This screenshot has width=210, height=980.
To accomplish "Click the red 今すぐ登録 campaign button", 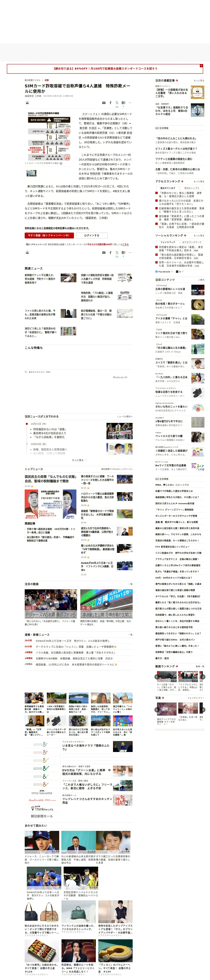I will [49, 236].
